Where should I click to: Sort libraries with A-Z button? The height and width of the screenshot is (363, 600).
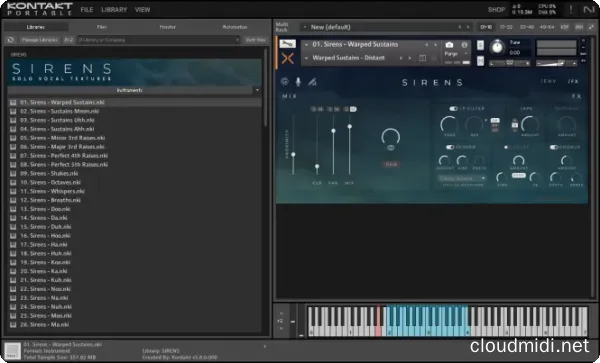[x=68, y=40]
